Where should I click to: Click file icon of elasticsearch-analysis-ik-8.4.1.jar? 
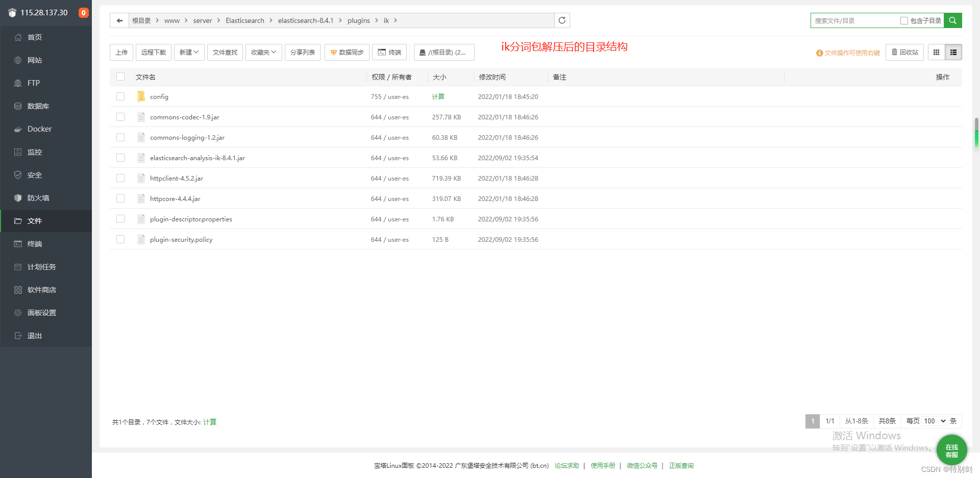point(141,158)
